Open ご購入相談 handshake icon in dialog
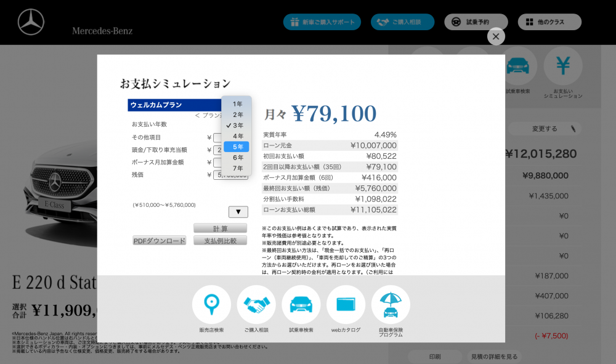 click(256, 305)
